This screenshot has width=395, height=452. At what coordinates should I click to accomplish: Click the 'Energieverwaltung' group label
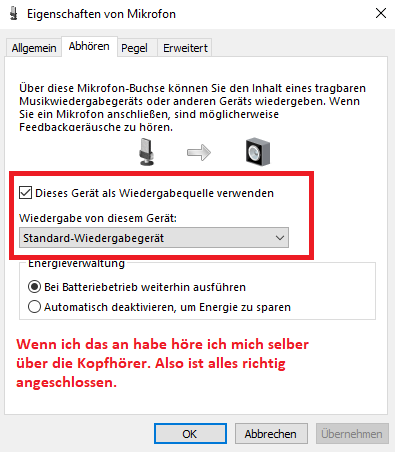coord(76,263)
